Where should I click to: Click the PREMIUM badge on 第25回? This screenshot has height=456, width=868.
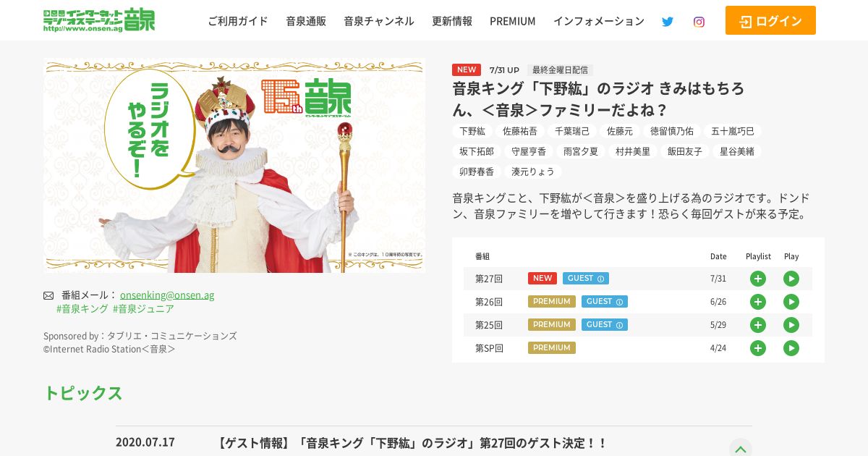[552, 325]
